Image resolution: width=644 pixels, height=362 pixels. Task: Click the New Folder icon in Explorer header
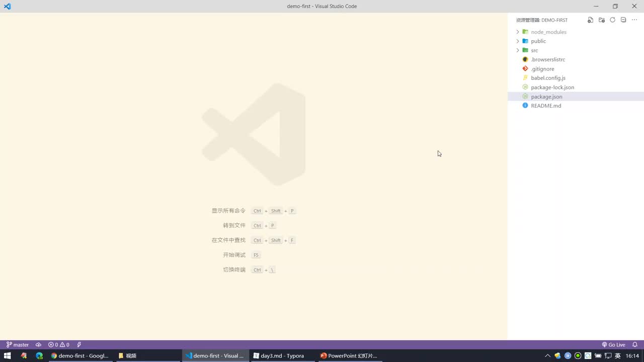pos(602,20)
